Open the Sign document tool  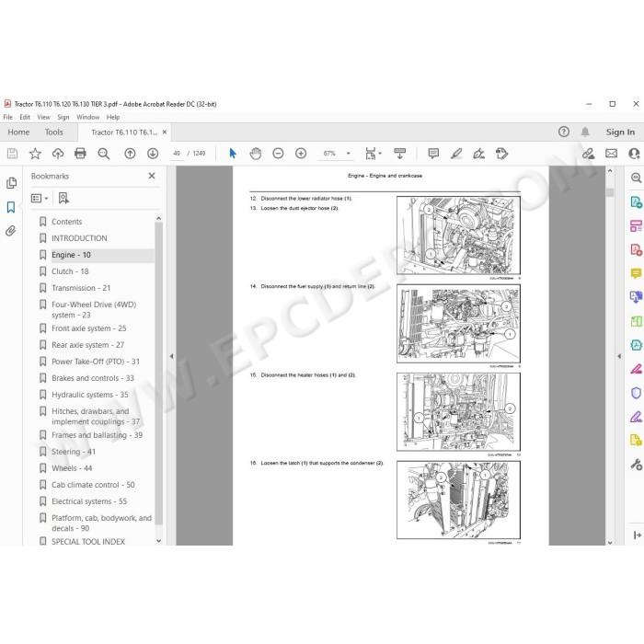479,154
